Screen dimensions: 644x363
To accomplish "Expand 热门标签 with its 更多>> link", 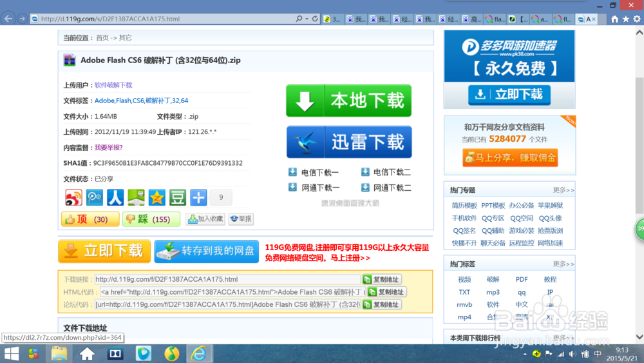I will pos(563,264).
